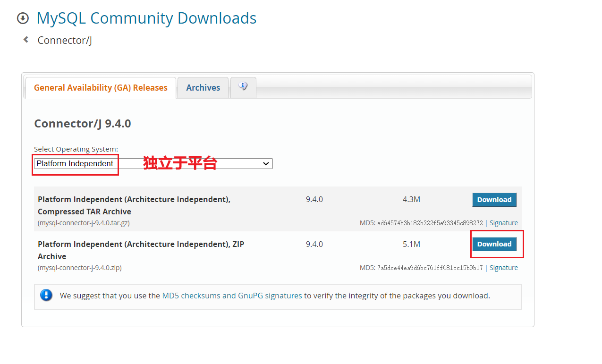Open the Signature link for the tar.gz file
This screenshot has width=602, height=364.
(504, 223)
